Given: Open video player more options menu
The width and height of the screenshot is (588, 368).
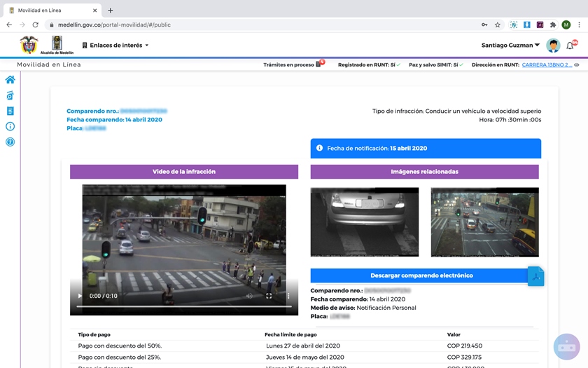Looking at the screenshot, I should coord(288,296).
